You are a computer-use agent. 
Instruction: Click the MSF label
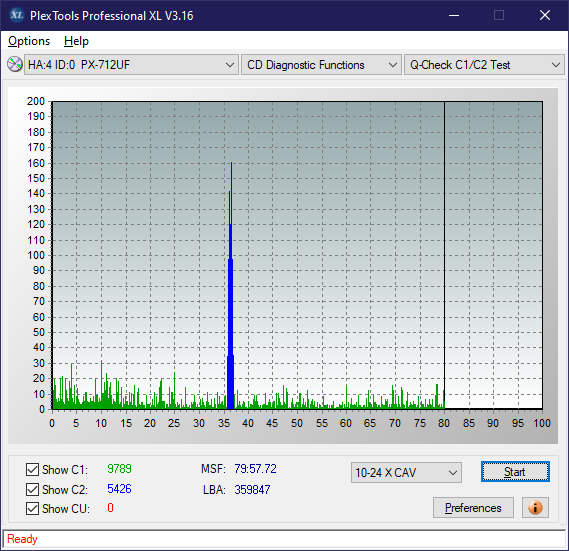tap(213, 469)
